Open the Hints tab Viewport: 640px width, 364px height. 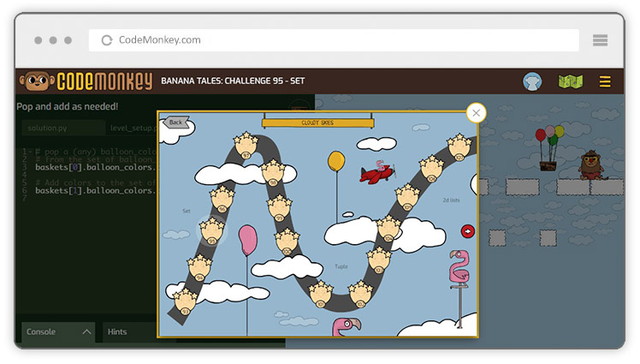[117, 332]
